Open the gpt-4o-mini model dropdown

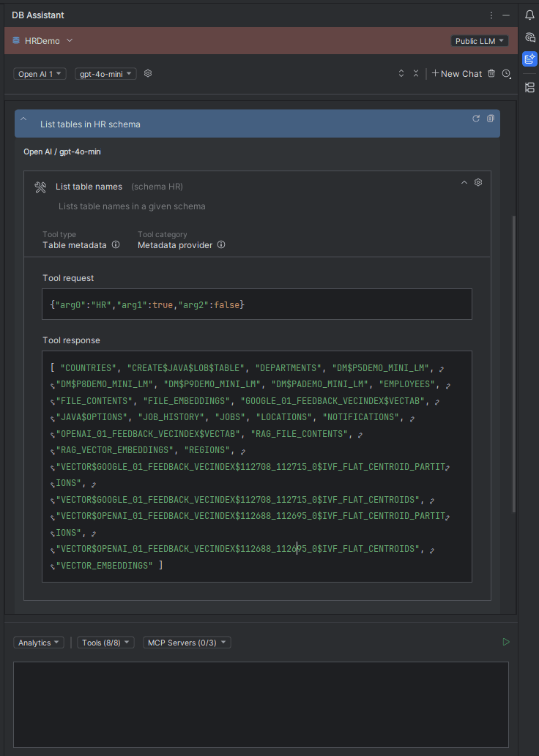[105, 74]
